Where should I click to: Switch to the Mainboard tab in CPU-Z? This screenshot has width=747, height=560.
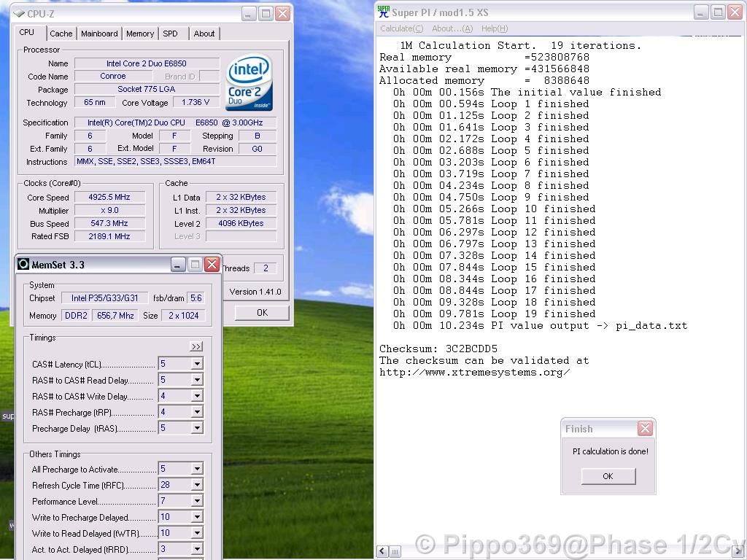coord(99,34)
